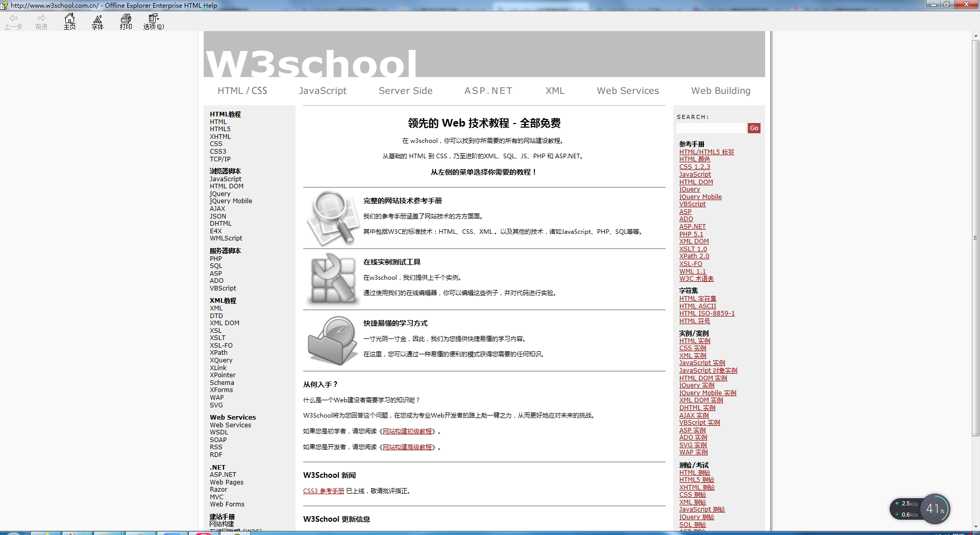Click the Forward arrow toolbar icon
Image resolution: width=980 pixels, height=535 pixels.
click(x=41, y=21)
